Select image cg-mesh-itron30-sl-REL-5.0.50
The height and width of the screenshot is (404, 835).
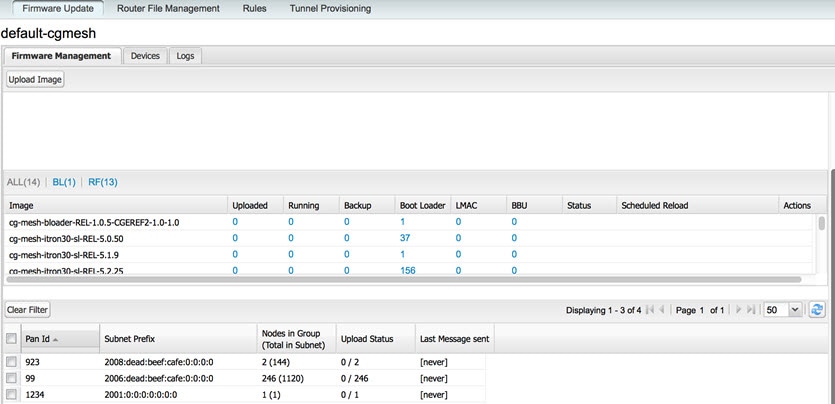(x=67, y=238)
